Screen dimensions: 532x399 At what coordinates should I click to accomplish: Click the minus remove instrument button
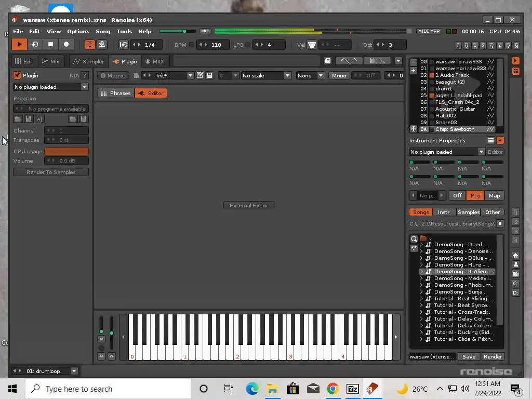click(x=413, y=62)
